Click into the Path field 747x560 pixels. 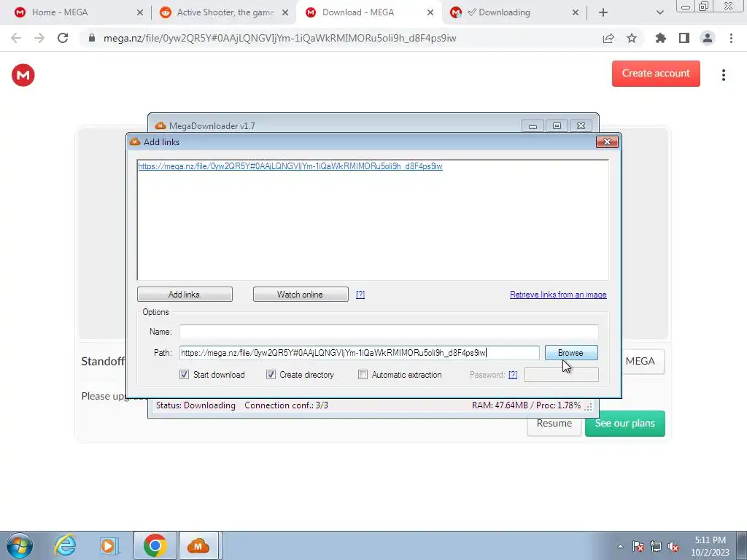click(x=359, y=353)
